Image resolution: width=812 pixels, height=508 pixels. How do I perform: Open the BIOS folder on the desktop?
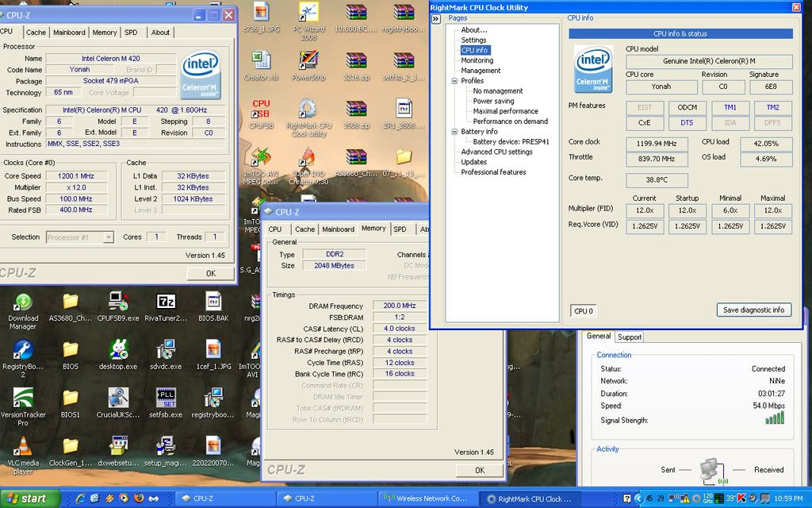coord(71,355)
